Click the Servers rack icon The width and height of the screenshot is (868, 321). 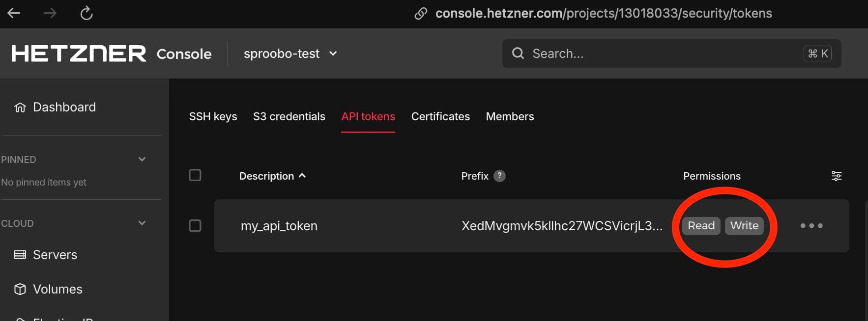tap(20, 255)
